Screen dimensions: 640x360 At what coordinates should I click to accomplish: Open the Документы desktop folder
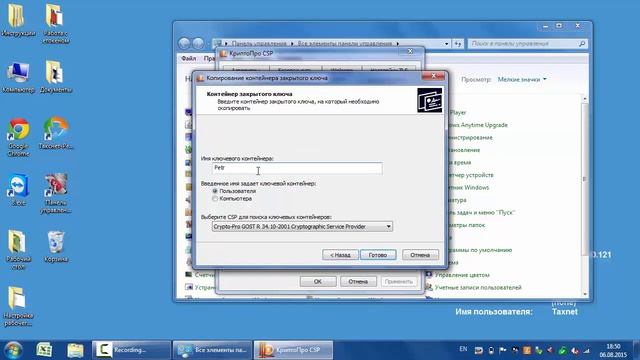[x=56, y=77]
